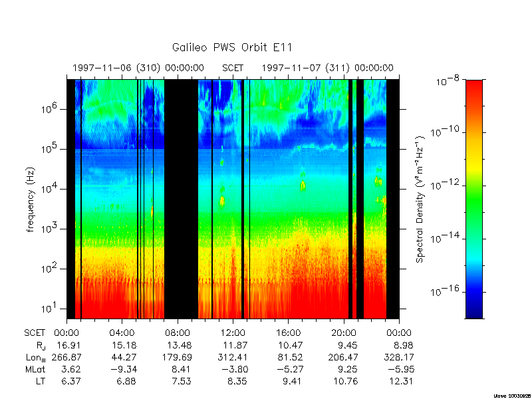Click the longitude value 266.87
The width and height of the screenshot is (532, 399).
tap(66, 357)
